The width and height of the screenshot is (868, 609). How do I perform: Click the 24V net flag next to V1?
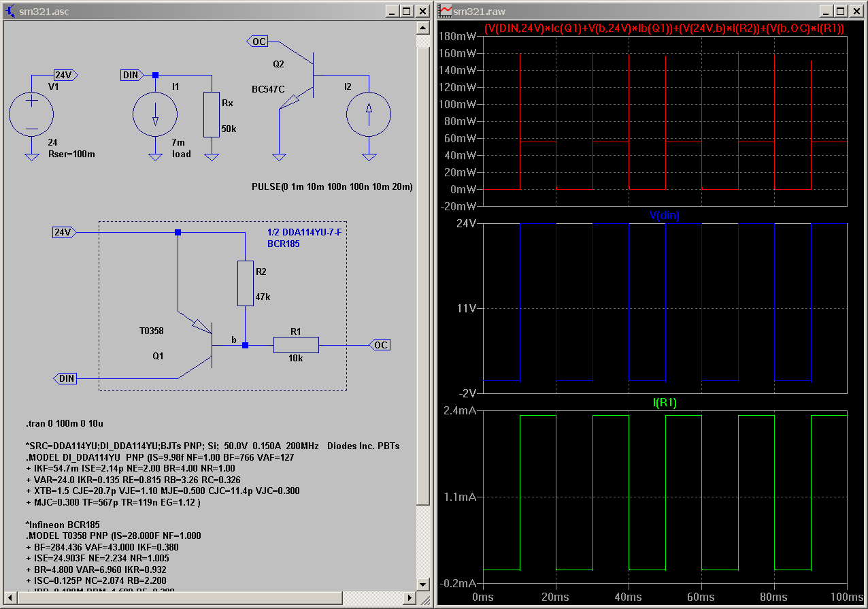coord(66,75)
